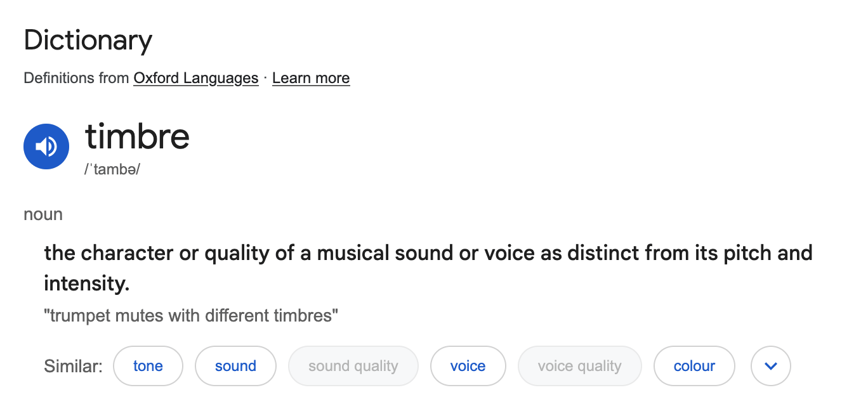The image size is (868, 397).
Task: Click the blue speaker audio icon
Action: [x=46, y=146]
